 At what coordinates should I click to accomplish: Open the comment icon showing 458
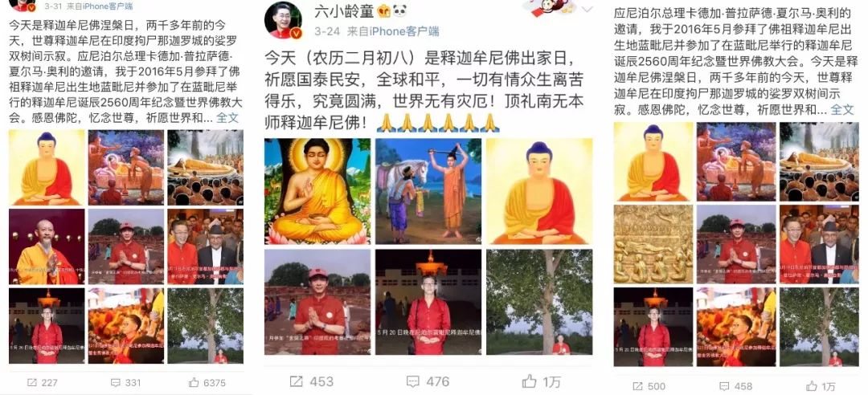(724, 386)
